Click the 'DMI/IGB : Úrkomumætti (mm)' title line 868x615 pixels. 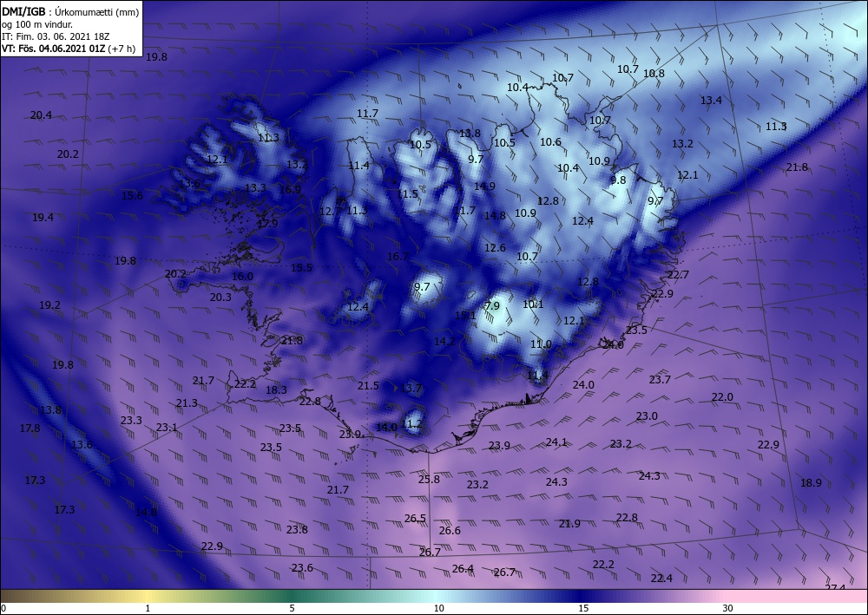70,11
